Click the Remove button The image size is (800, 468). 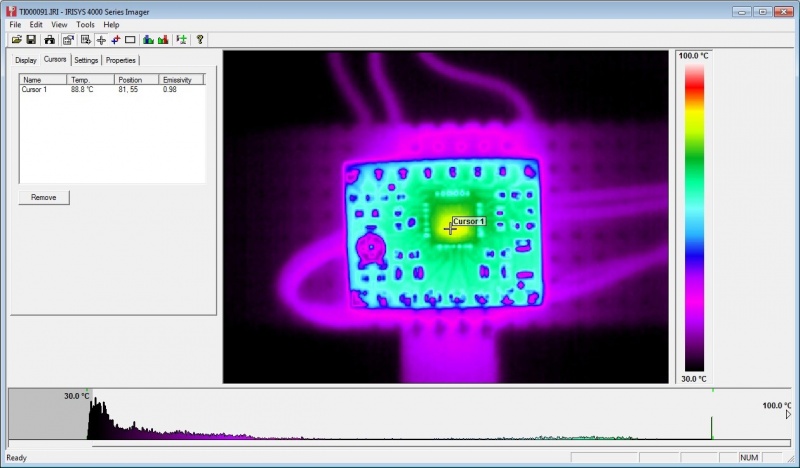[x=44, y=198]
